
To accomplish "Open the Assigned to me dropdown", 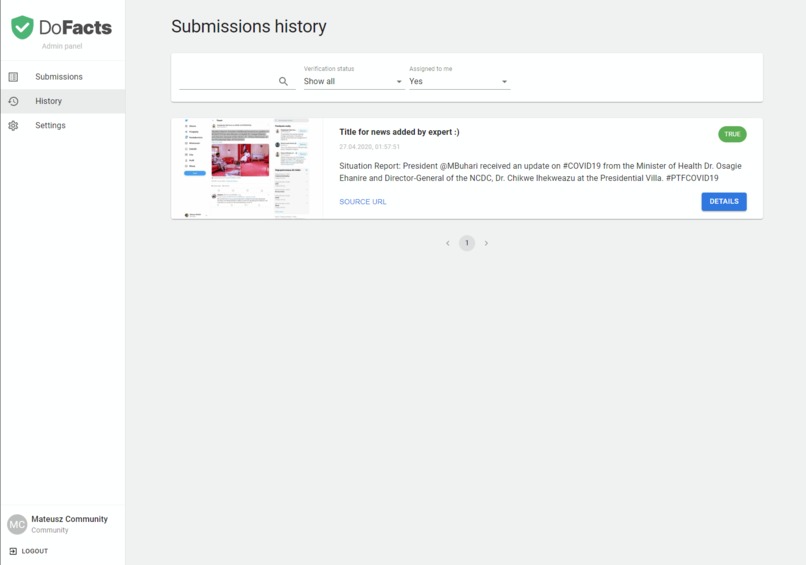I will (x=460, y=81).
